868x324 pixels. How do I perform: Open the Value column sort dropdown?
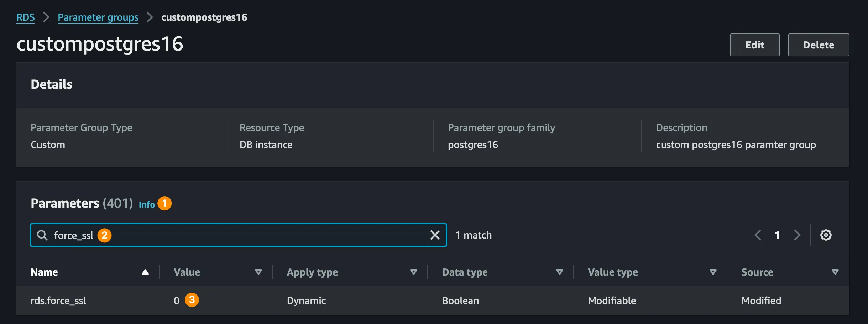pyautogui.click(x=258, y=272)
